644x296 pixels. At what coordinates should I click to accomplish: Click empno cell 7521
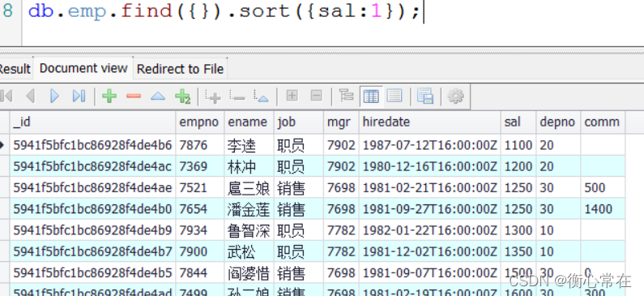point(199,188)
